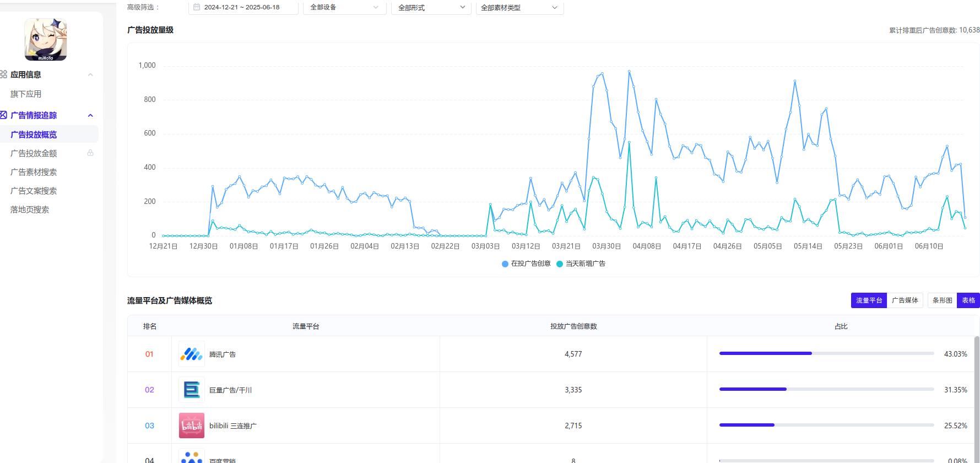Open 广告素材搜索 in the sidebar
The height and width of the screenshot is (463, 980).
coord(34,172)
